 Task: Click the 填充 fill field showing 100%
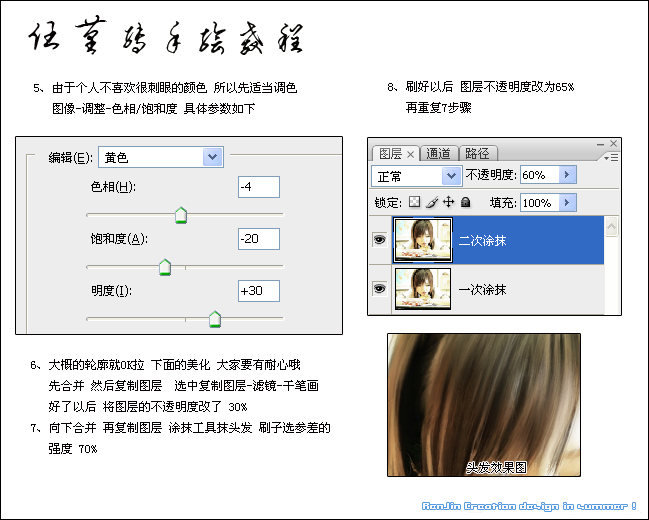click(540, 203)
